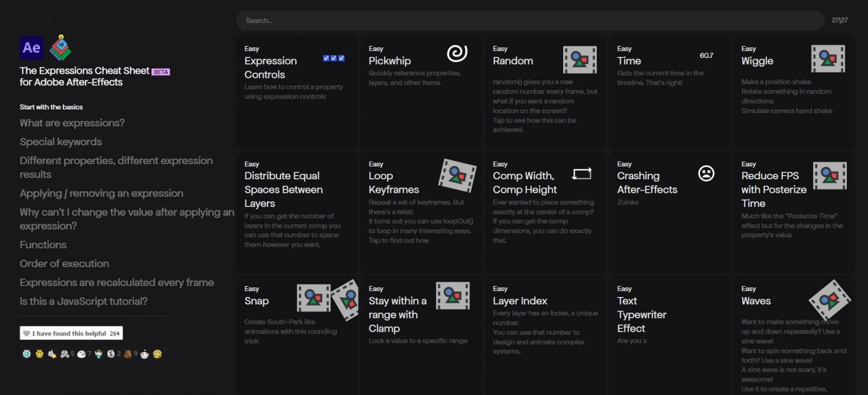
Task: Click the Lock a value to a specific range text
Action: tap(418, 341)
